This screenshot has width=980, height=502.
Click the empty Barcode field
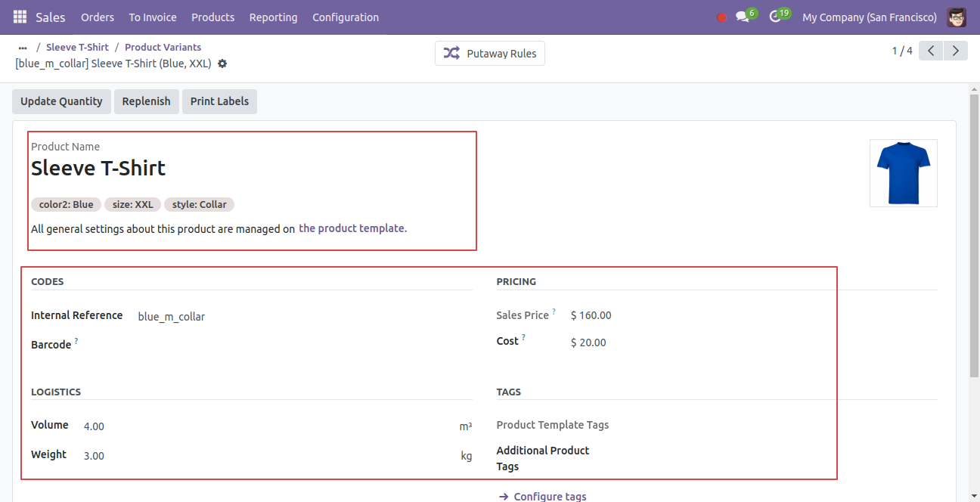pyautogui.click(x=305, y=345)
